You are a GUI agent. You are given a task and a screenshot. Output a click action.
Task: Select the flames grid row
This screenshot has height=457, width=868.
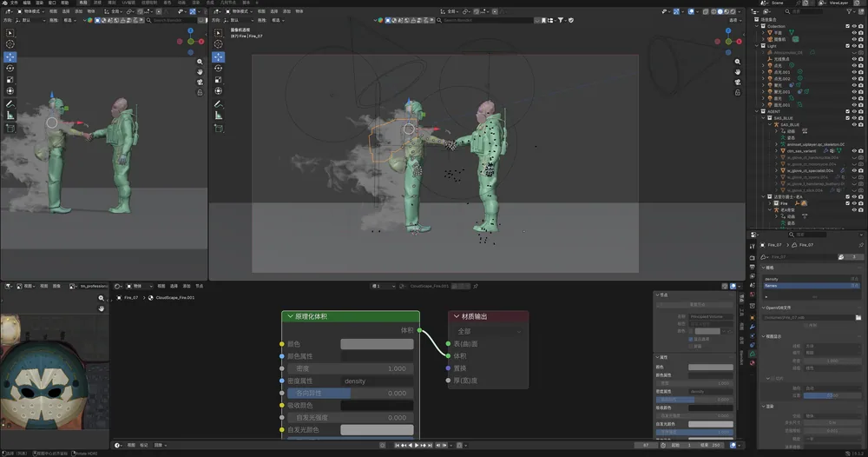(811, 286)
